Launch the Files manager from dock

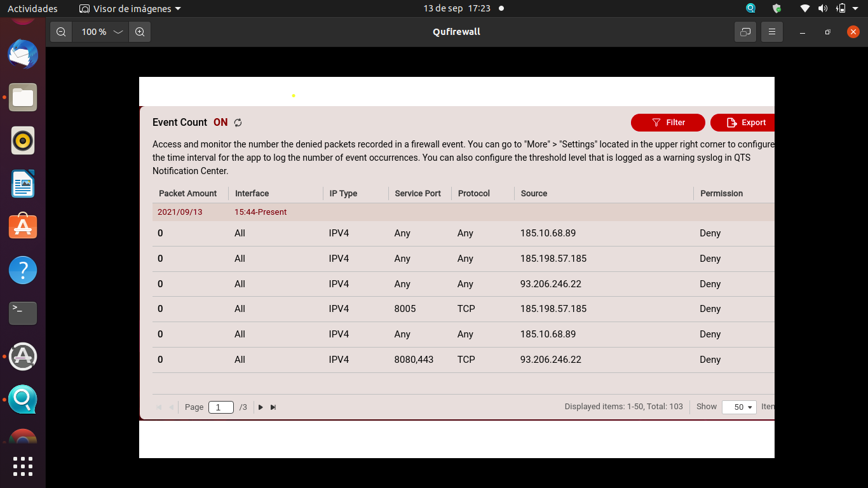click(23, 97)
